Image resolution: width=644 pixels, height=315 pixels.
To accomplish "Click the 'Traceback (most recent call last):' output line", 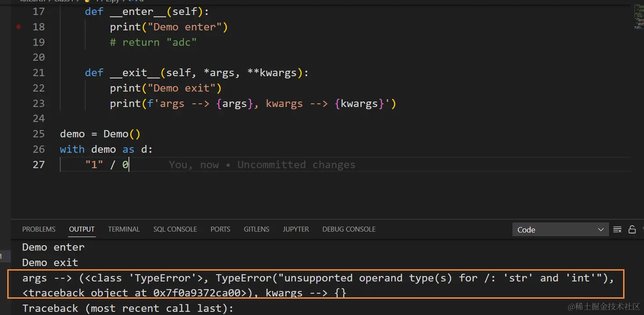I will (128, 308).
